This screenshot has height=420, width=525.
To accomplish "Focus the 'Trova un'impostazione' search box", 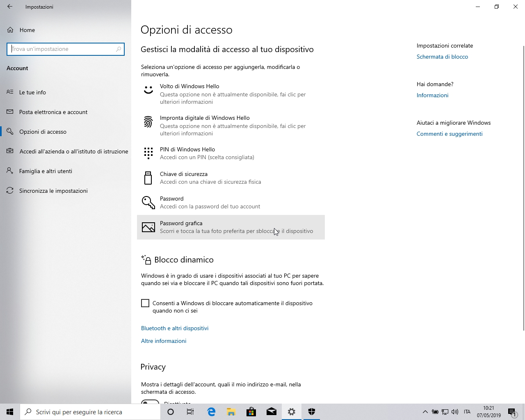I will click(66, 49).
